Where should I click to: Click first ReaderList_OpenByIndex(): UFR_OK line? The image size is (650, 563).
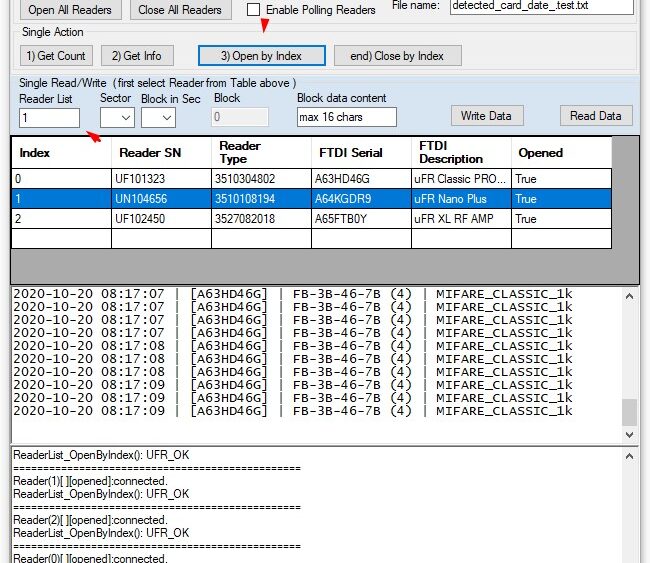[101, 455]
